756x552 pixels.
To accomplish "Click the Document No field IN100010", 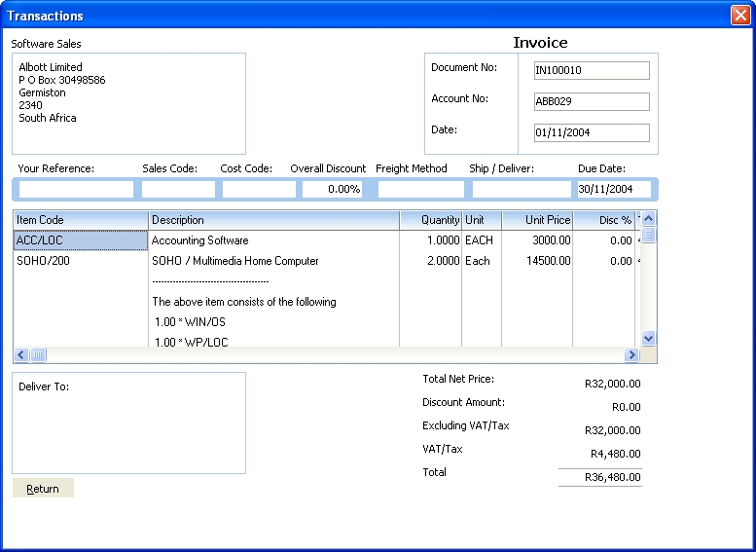I will (x=592, y=70).
